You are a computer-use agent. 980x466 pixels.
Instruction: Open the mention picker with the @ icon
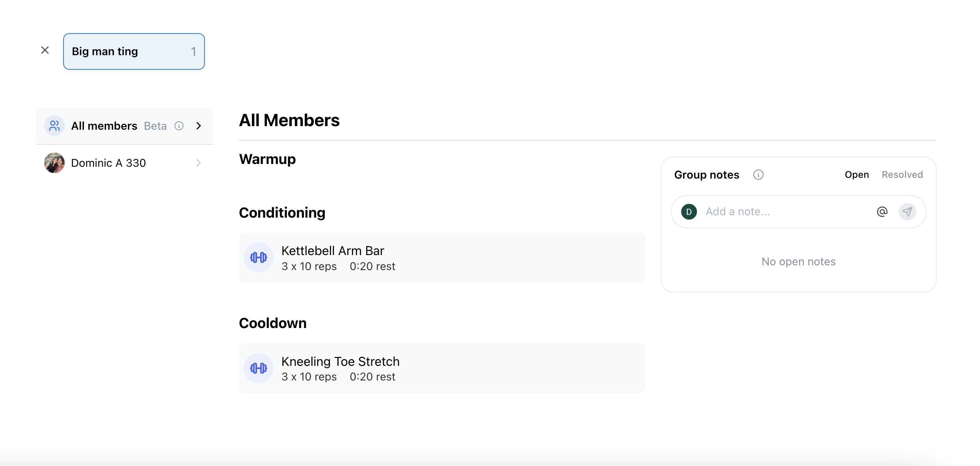[x=882, y=212]
